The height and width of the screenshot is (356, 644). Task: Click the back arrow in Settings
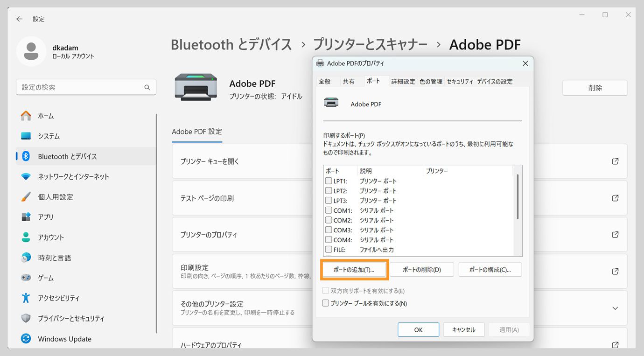pyautogui.click(x=19, y=19)
